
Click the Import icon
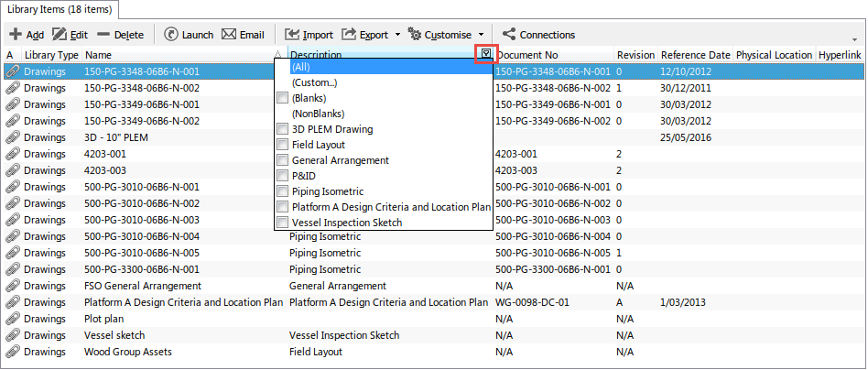[293, 35]
